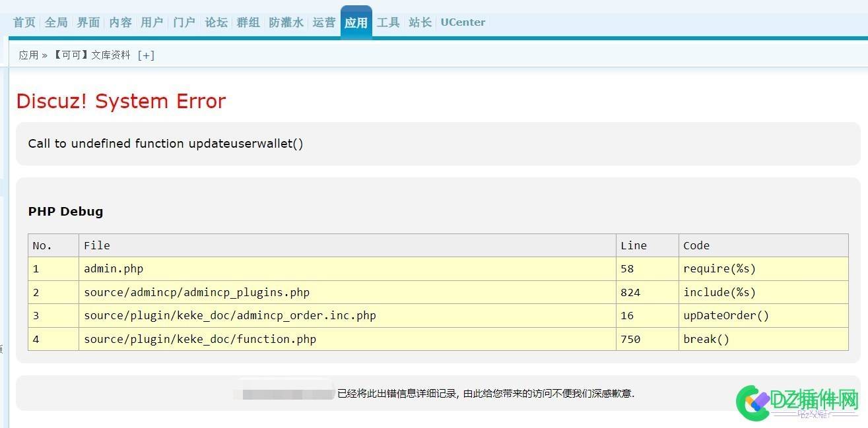
Task: Click the Code column header
Action: (x=764, y=245)
